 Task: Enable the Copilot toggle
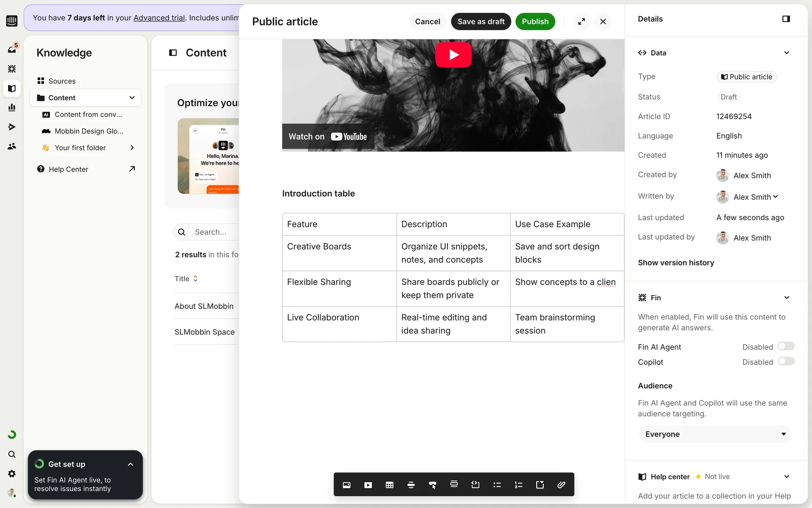[x=786, y=362]
